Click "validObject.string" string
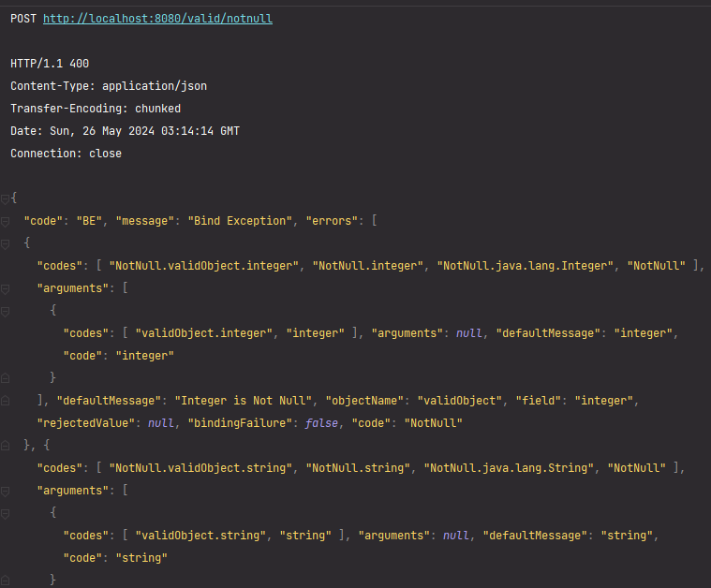The width and height of the screenshot is (711, 588). click(x=200, y=536)
